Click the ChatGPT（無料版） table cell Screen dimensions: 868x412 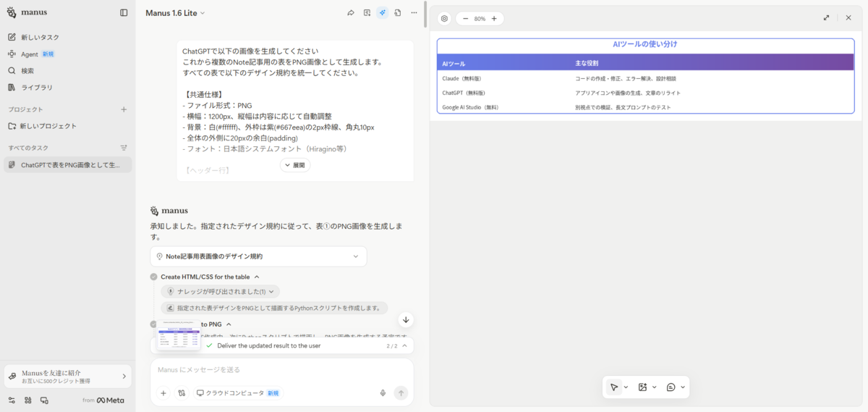point(464,93)
